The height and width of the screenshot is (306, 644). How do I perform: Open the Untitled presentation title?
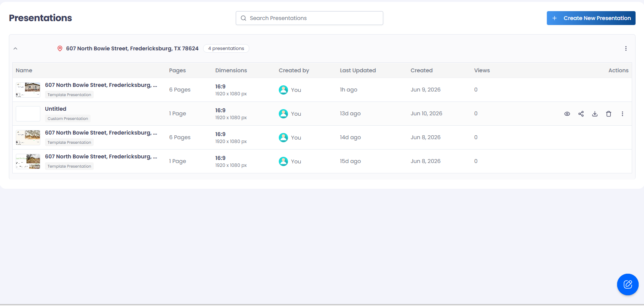pos(56,109)
